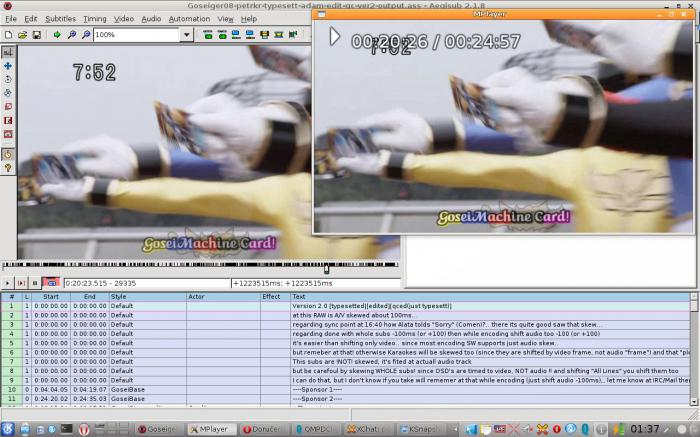The height and width of the screenshot is (437, 700).
Task: Jump video to subtitle end icon
Action: click(222, 34)
